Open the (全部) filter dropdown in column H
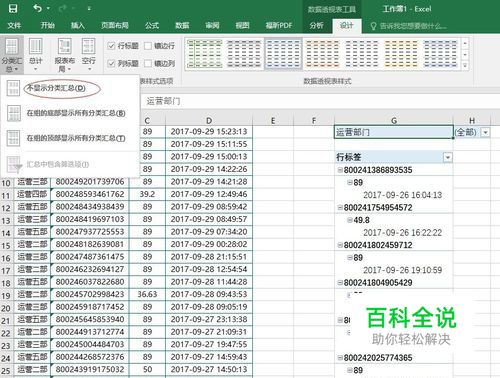Screen dimensions: 500x378 coord(485,132)
